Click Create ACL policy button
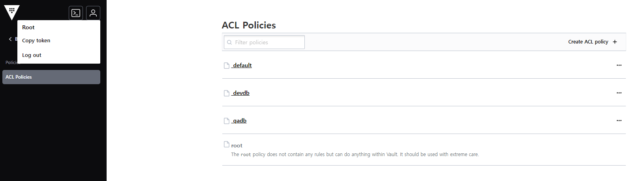644x181 pixels. tap(592, 42)
